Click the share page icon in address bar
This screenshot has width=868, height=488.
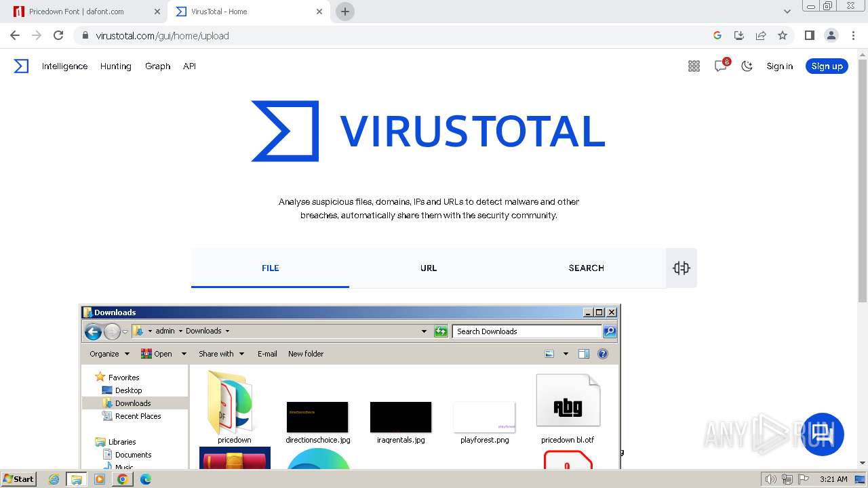[761, 35]
